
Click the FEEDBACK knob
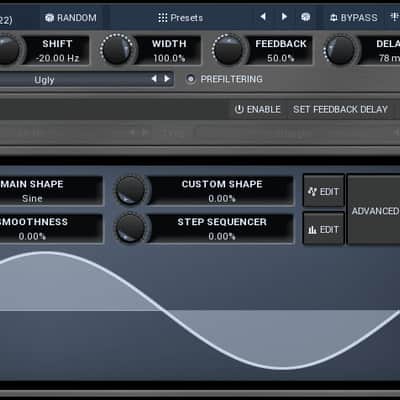coord(228,49)
